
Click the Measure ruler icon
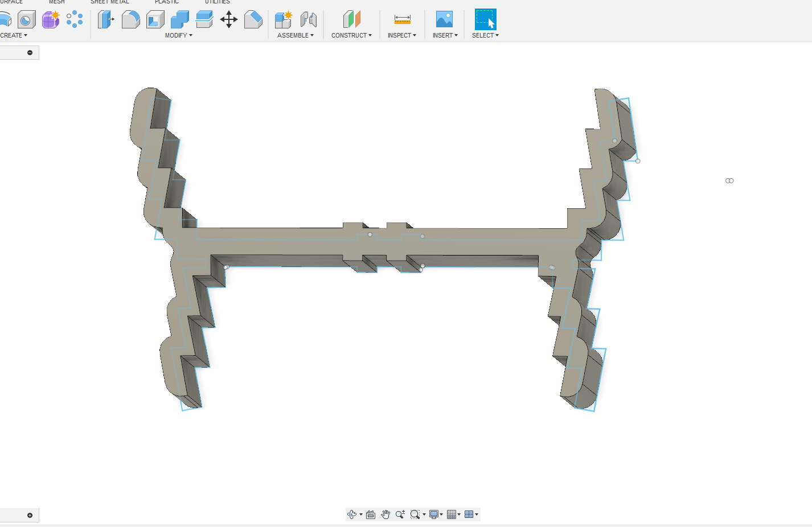[402, 20]
